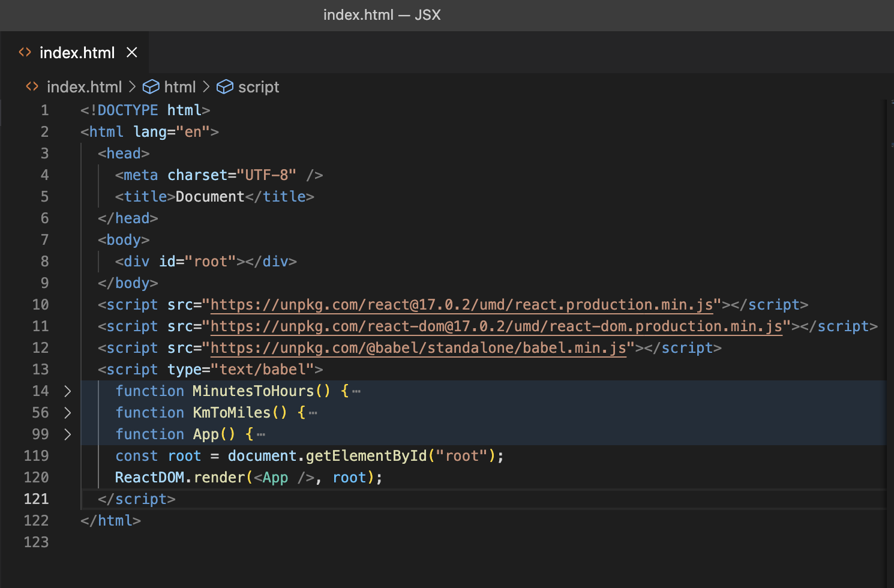Click the html element breadcrumb
The width and height of the screenshot is (894, 588).
[180, 87]
